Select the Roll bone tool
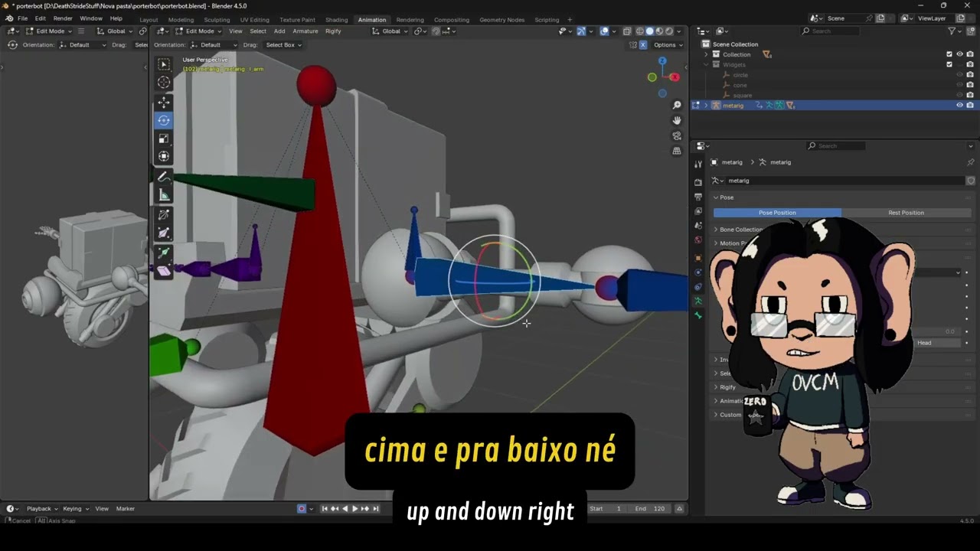This screenshot has width=980, height=551. click(164, 215)
